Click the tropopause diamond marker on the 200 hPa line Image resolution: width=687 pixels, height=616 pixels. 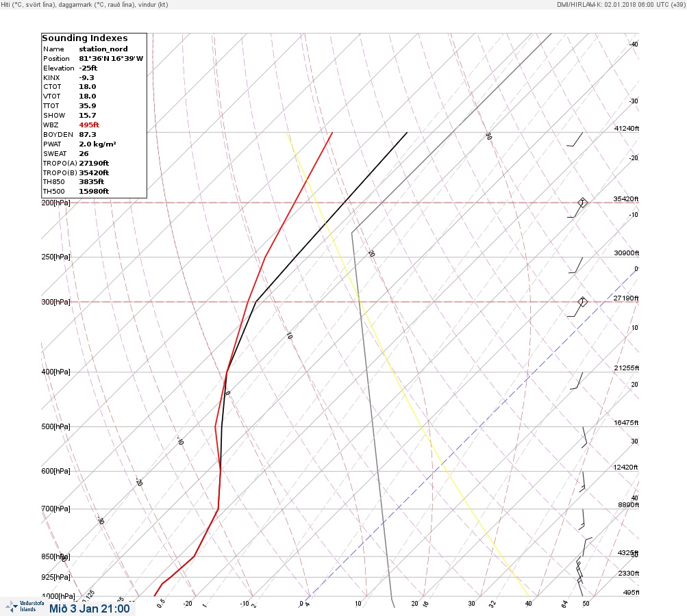[582, 203]
